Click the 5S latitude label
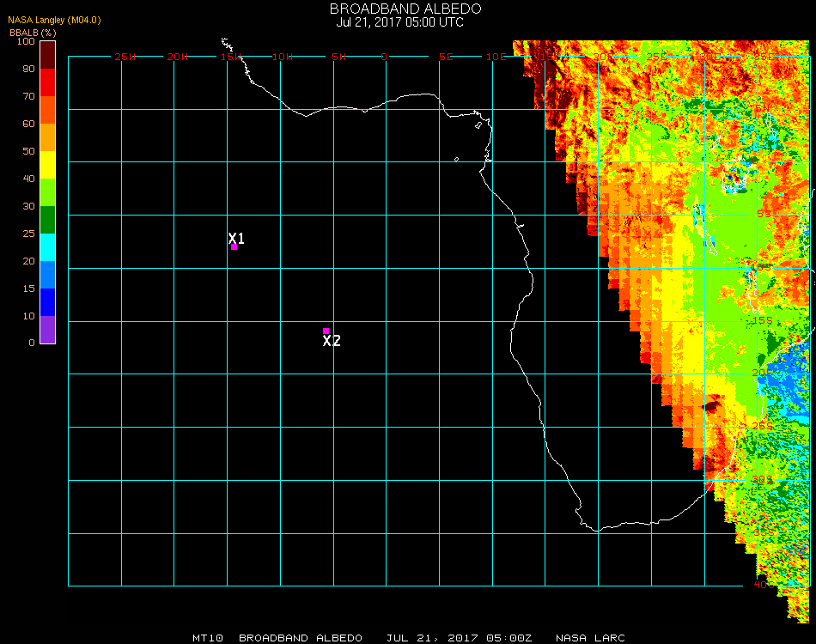Image resolution: width=816 pixels, height=644 pixels. click(764, 215)
